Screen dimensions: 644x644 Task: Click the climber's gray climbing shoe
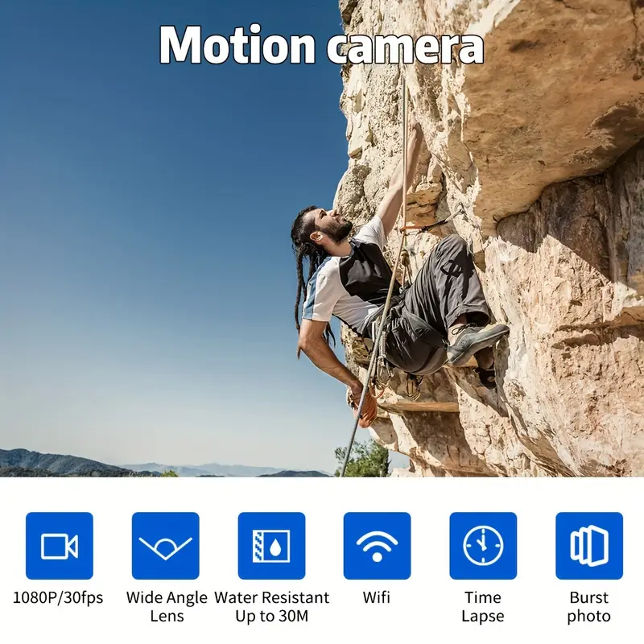(x=477, y=340)
